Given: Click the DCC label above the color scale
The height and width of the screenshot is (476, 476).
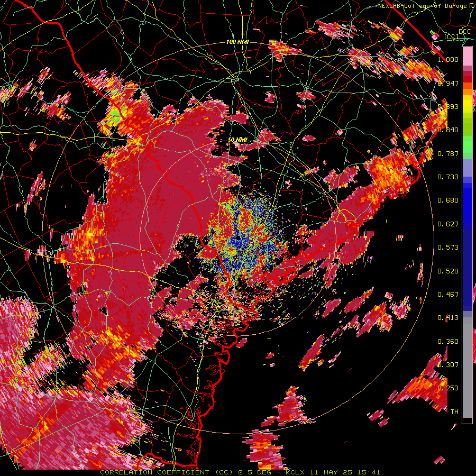Looking at the screenshot, I should tap(464, 32).
